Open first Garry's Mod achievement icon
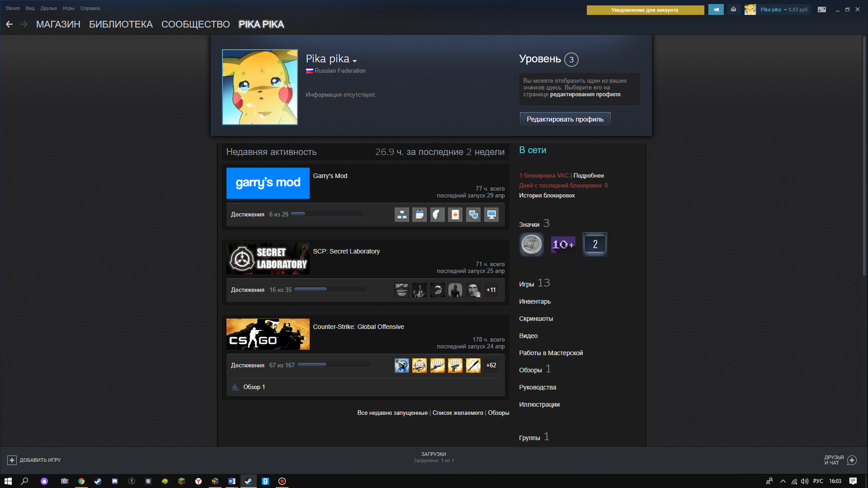Viewport: 868px width, 488px height. 401,215
